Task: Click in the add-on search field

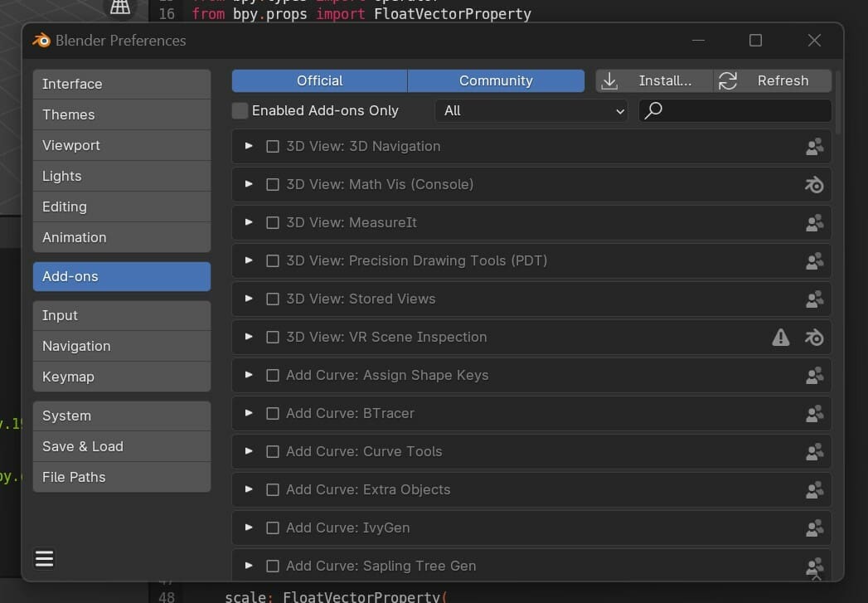Action: 735,111
